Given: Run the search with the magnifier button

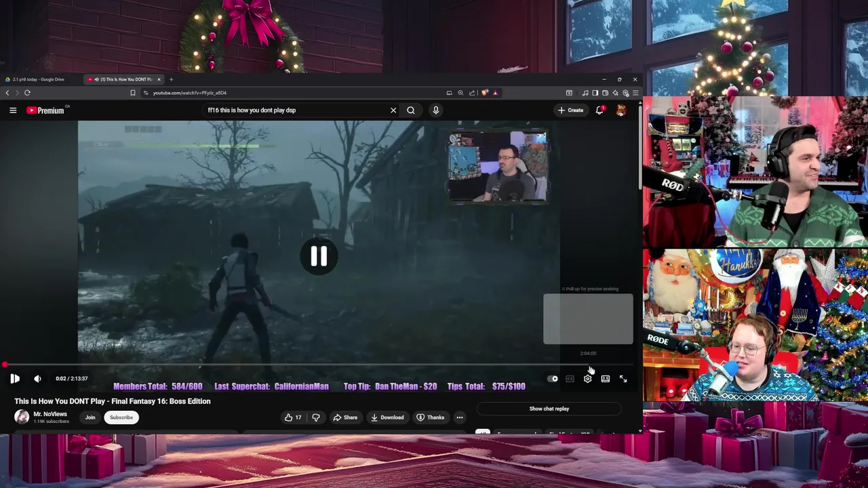Looking at the screenshot, I should tap(411, 110).
